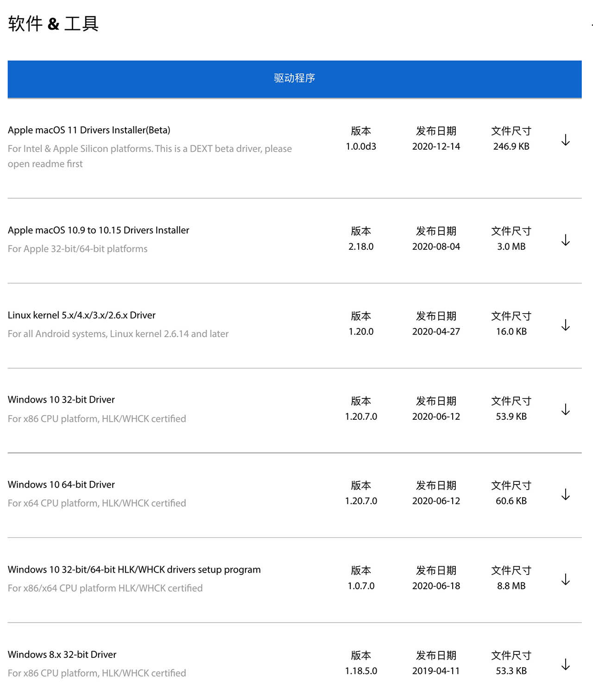Click download arrow for macOS 10.9–10.15 installer
Image resolution: width=593 pixels, height=700 pixels.
[x=565, y=240]
